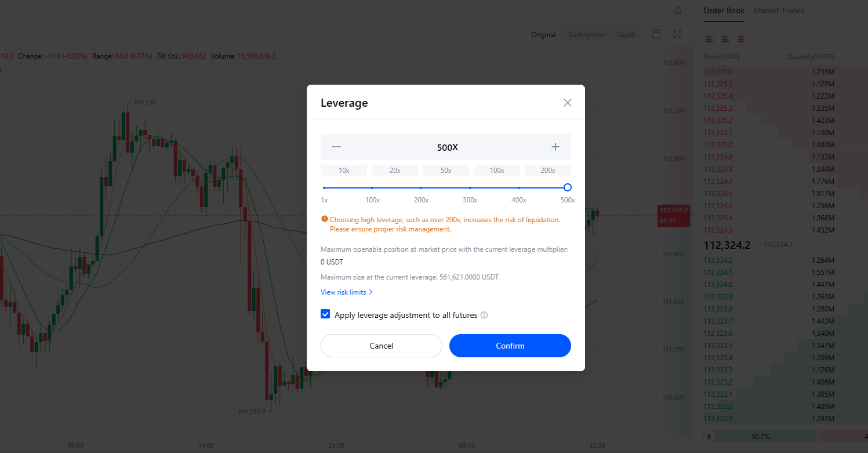Click the 112,324.2 price in order book center
Viewport: 868px width, 453px height.
click(728, 245)
